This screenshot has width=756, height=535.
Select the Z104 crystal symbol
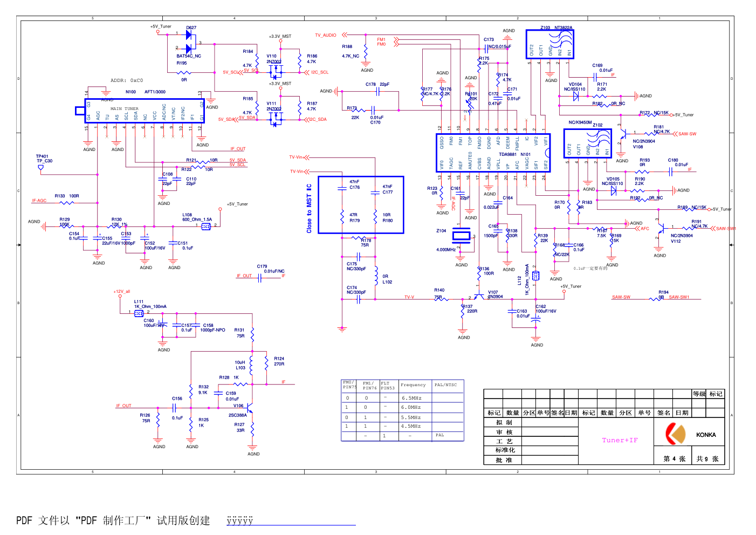[462, 236]
